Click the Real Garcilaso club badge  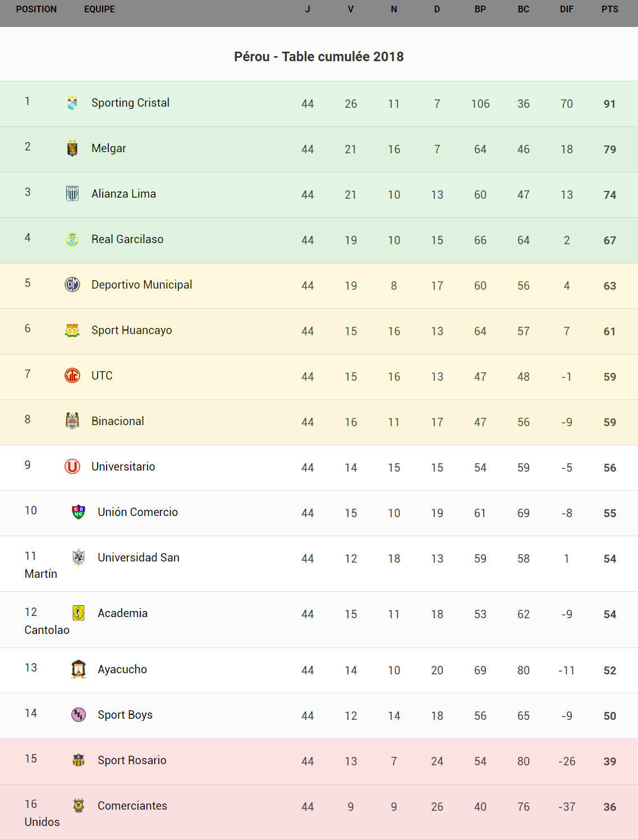(72, 239)
